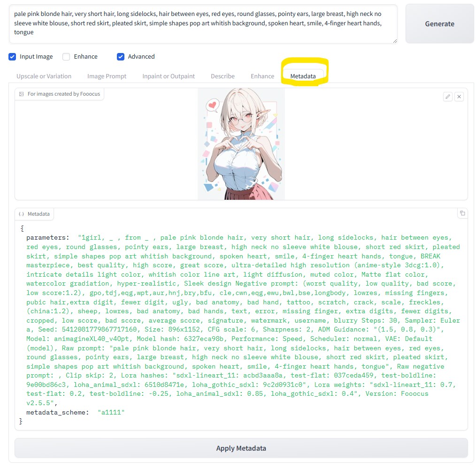Select the highlighted Metadata tab
This screenshot has height=468, width=476.
(303, 76)
